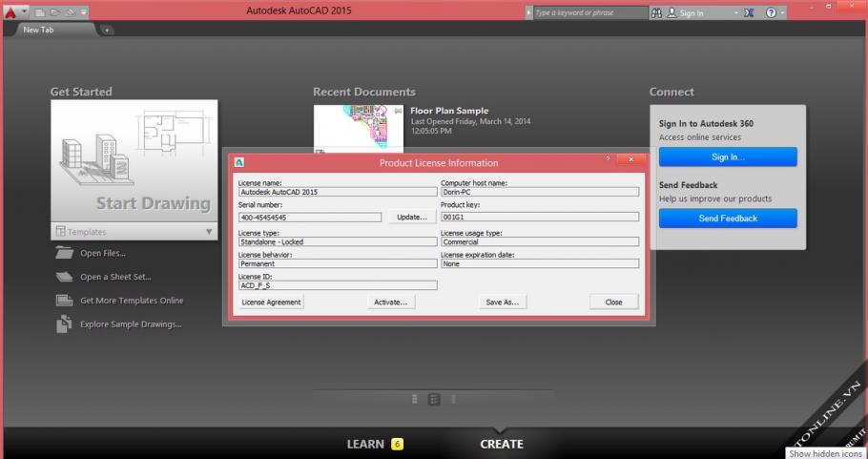Viewport: 868px width, 459px height.
Task: Click the Get More Templates icon
Action: pos(64,301)
